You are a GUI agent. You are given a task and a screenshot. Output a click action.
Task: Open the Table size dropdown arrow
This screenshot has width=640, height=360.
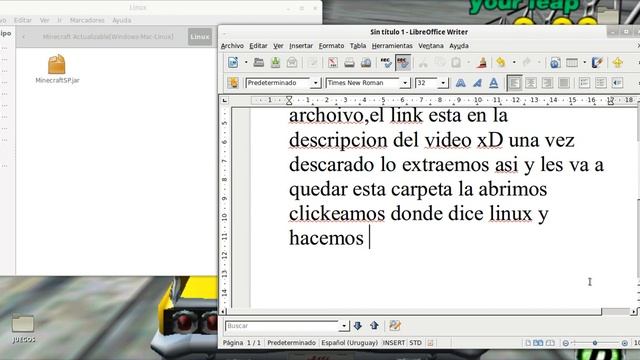[x=584, y=62]
